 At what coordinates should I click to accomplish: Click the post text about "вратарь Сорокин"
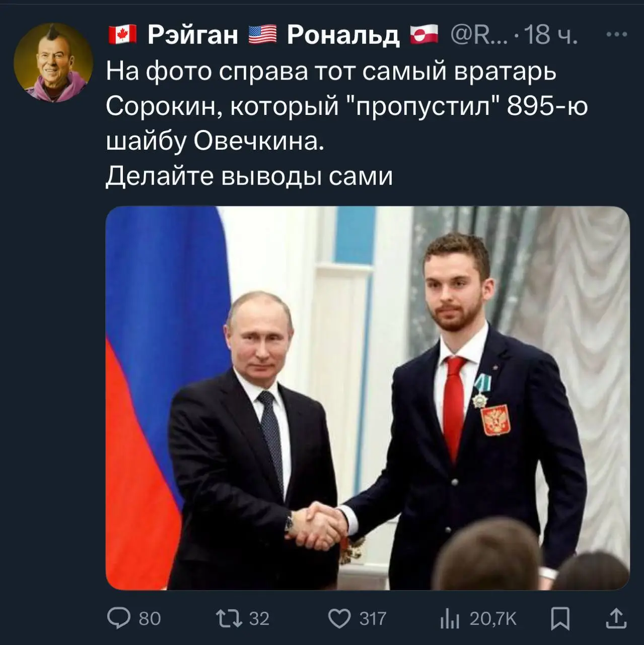[x=332, y=106]
